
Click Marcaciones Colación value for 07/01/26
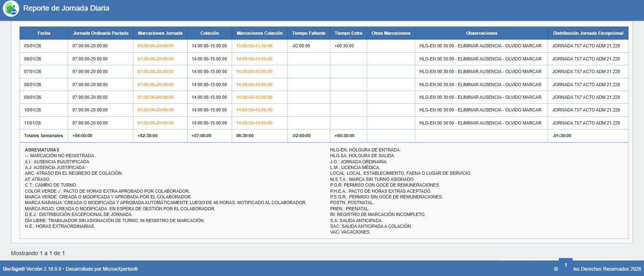pyautogui.click(x=254, y=71)
